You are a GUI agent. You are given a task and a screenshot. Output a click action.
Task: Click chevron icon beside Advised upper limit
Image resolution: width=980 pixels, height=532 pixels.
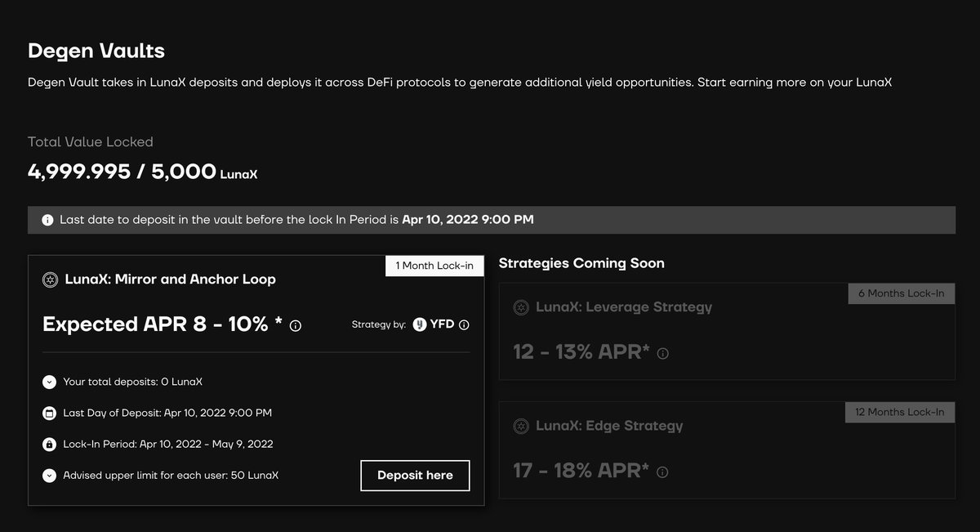pyautogui.click(x=49, y=476)
